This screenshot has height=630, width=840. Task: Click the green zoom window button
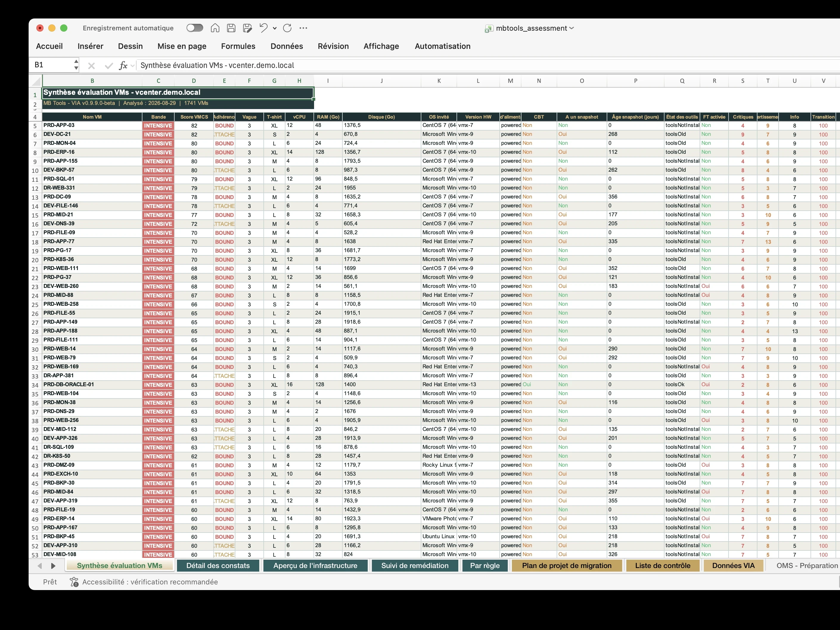click(64, 28)
